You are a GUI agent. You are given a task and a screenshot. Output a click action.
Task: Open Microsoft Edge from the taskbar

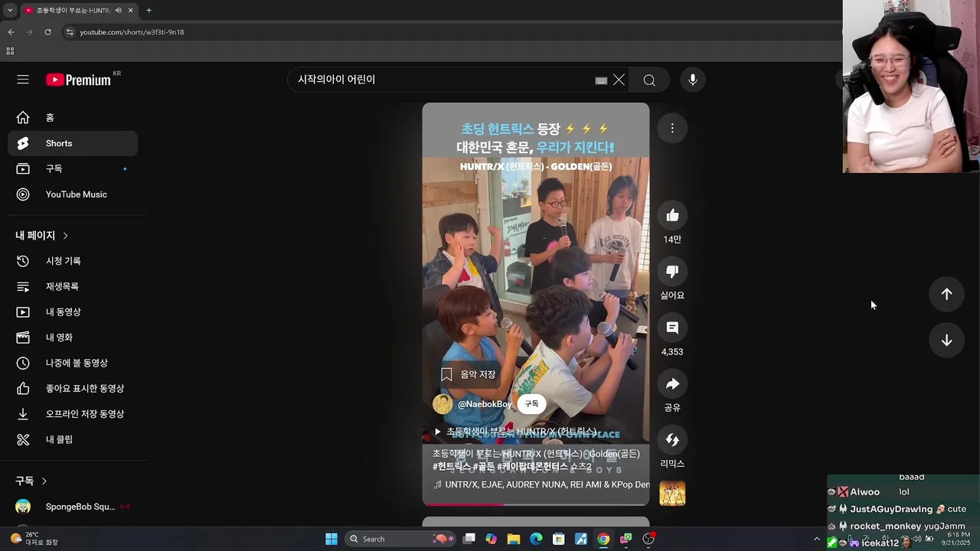tap(536, 539)
